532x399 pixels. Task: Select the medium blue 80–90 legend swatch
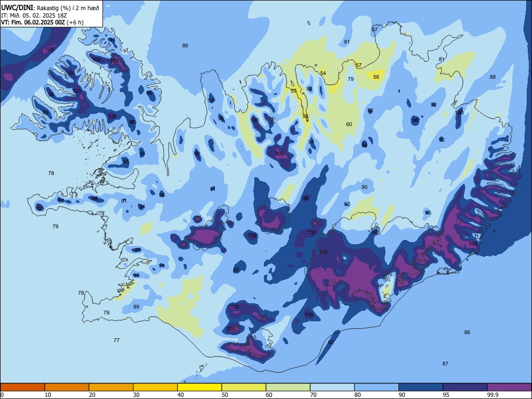tap(376, 387)
